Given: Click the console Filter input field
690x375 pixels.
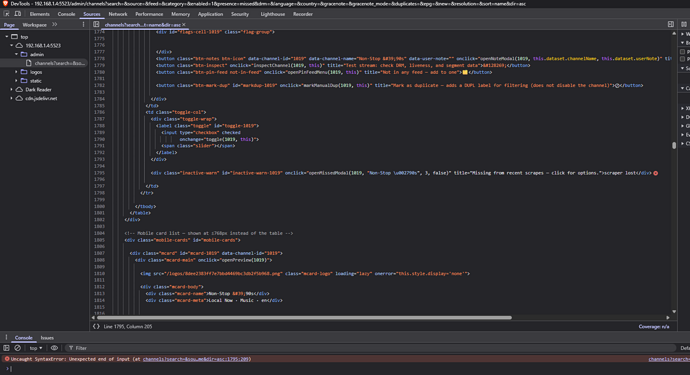Looking at the screenshot, I should (x=370, y=348).
